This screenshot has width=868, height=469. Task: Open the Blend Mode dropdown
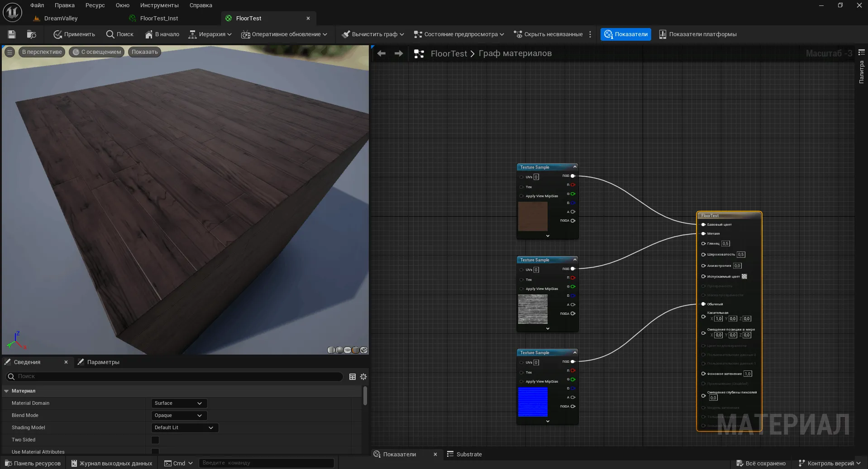coord(179,416)
